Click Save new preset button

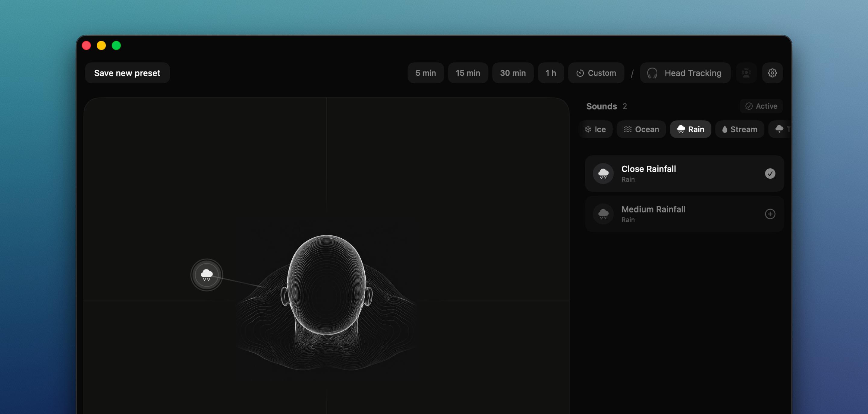pyautogui.click(x=127, y=73)
